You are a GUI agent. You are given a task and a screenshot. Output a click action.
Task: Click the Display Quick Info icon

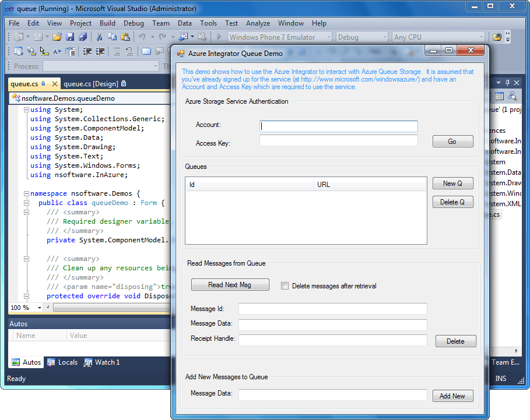(44, 51)
